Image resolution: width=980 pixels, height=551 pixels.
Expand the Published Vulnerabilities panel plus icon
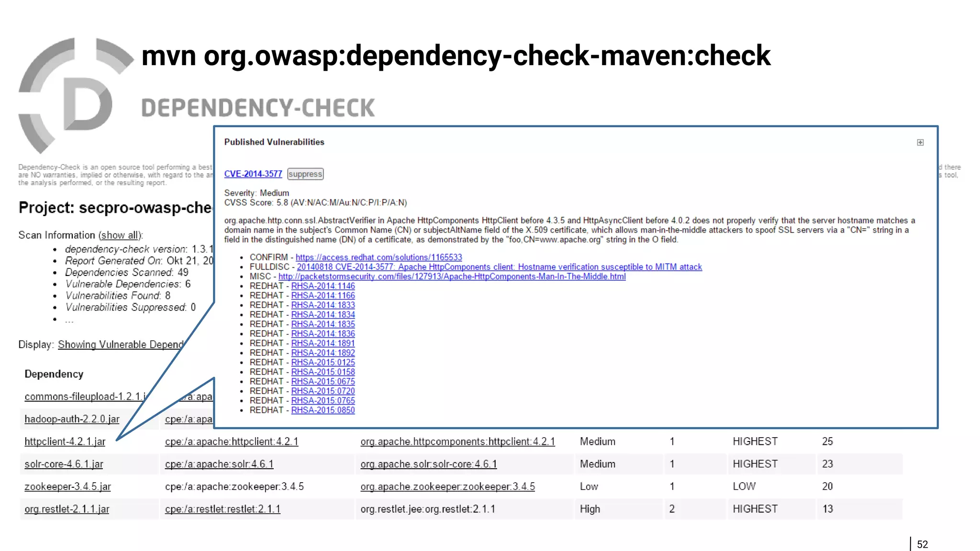pos(920,143)
